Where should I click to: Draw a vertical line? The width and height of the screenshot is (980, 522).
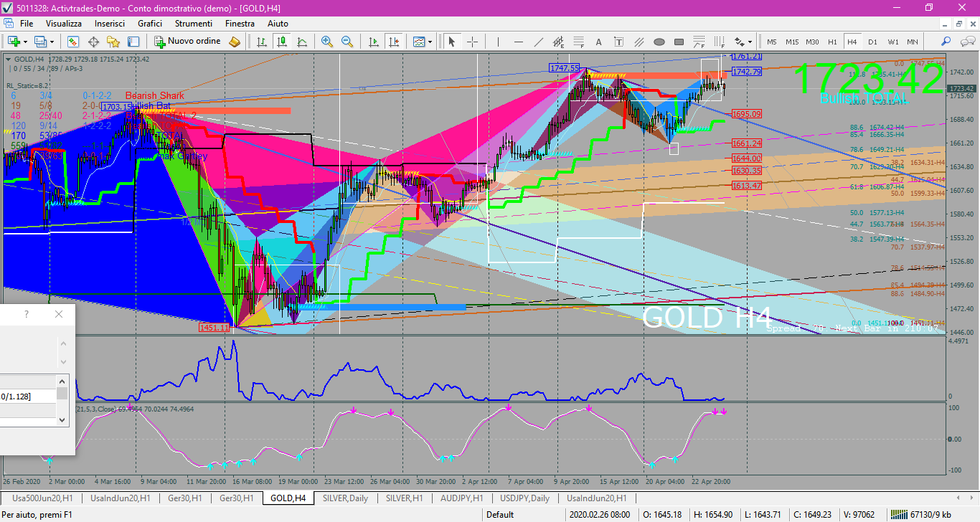click(x=498, y=42)
